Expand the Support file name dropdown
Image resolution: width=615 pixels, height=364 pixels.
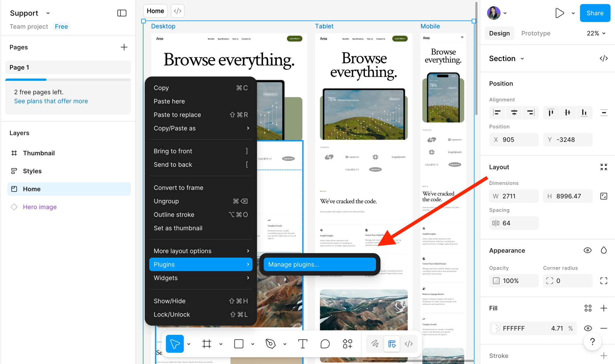(48, 13)
